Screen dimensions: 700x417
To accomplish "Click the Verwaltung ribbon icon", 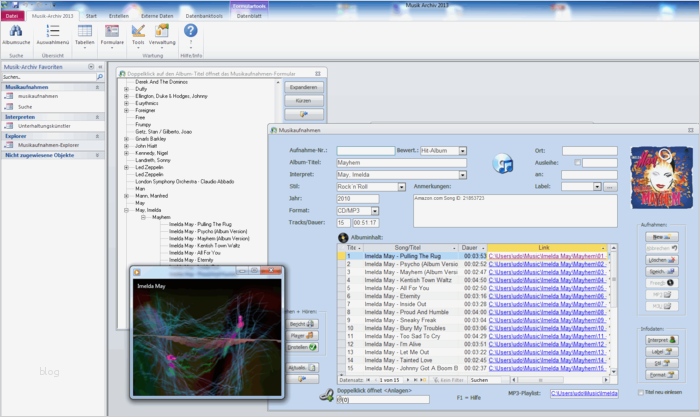I will tap(162, 32).
